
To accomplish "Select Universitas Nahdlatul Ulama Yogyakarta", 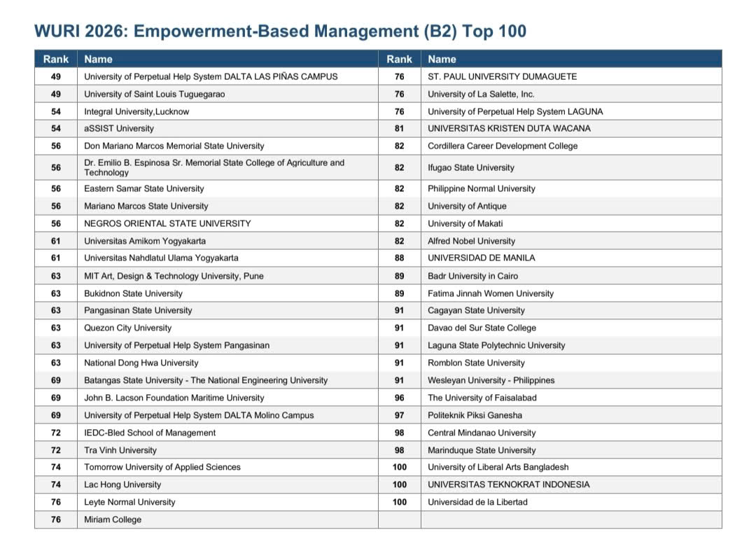I will tap(161, 258).
